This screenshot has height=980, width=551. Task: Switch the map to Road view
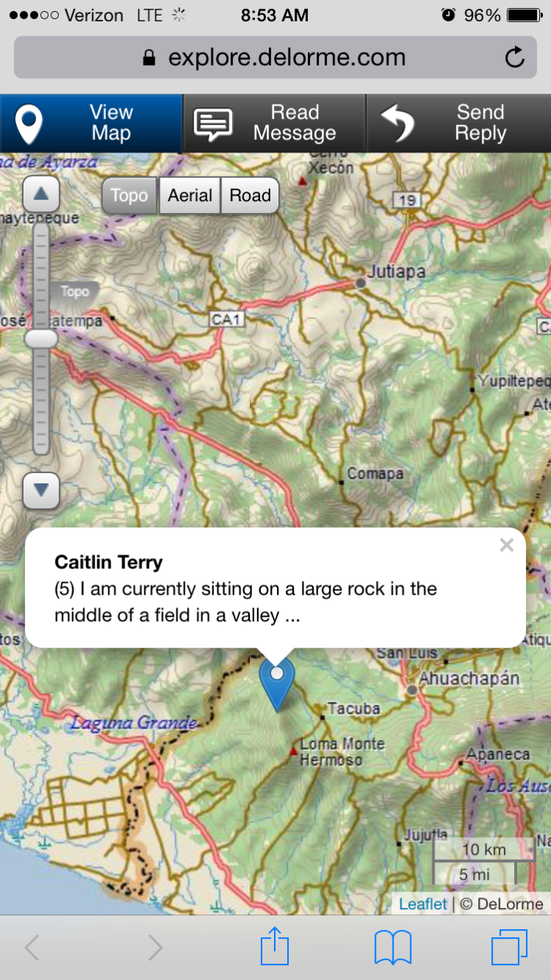[250, 196]
